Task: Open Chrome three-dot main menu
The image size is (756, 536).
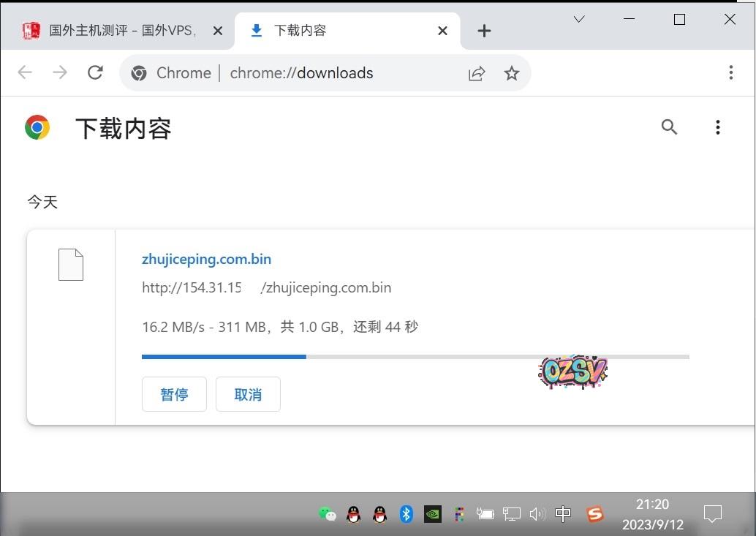Action: point(730,72)
